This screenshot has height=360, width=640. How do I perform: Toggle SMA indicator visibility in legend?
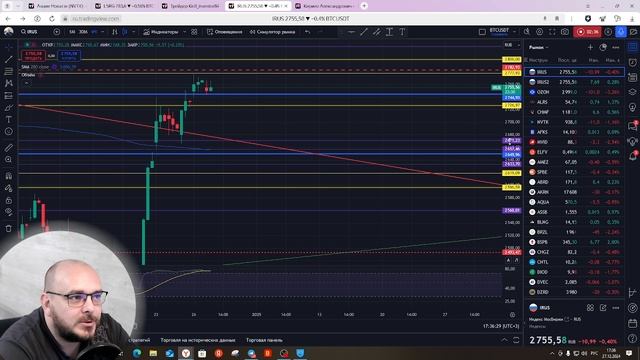[54, 67]
